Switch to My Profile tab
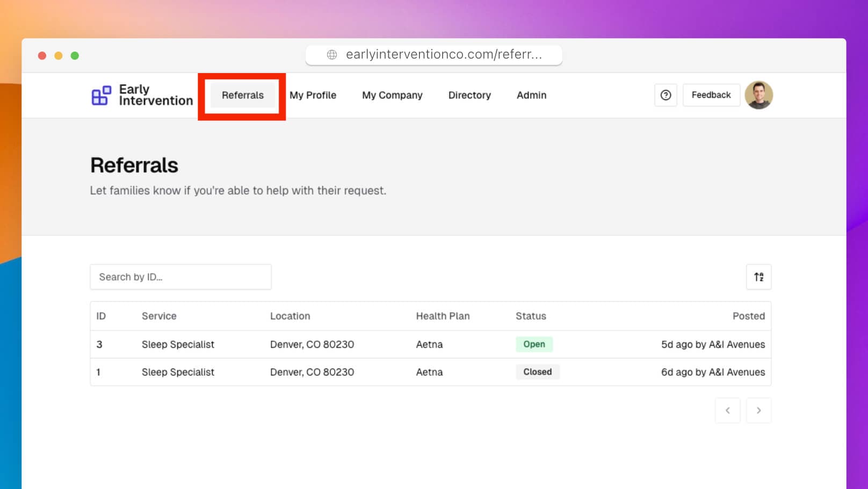Viewport: 868px width, 489px height. pos(313,95)
